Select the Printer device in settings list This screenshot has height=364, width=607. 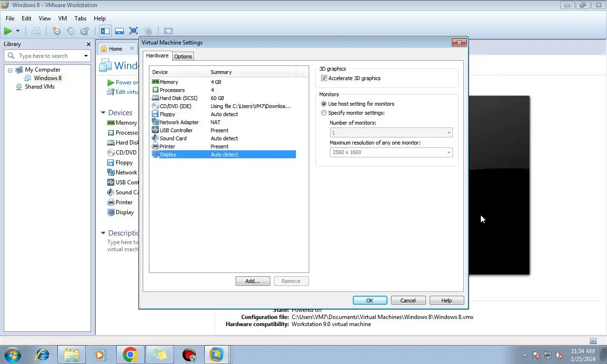pos(223,146)
